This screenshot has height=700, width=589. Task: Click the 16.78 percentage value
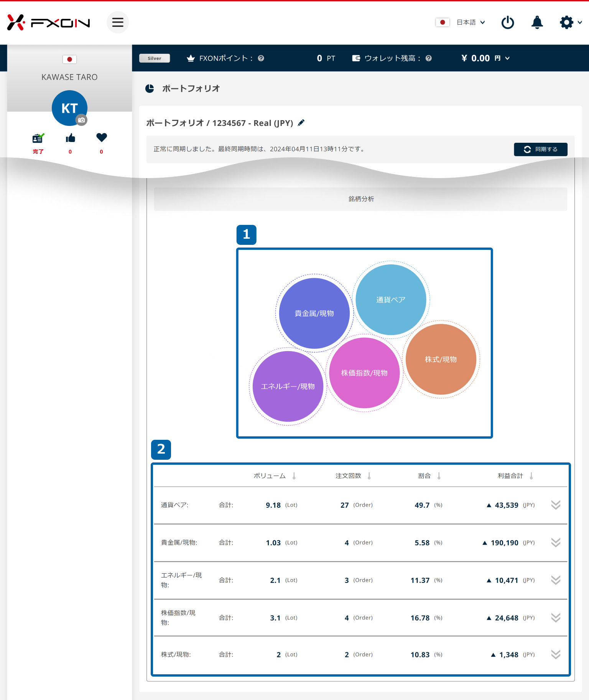pos(420,618)
